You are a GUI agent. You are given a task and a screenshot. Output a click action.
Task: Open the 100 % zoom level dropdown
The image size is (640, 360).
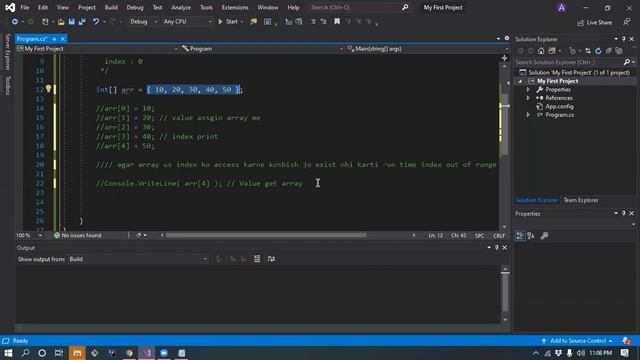(29, 236)
